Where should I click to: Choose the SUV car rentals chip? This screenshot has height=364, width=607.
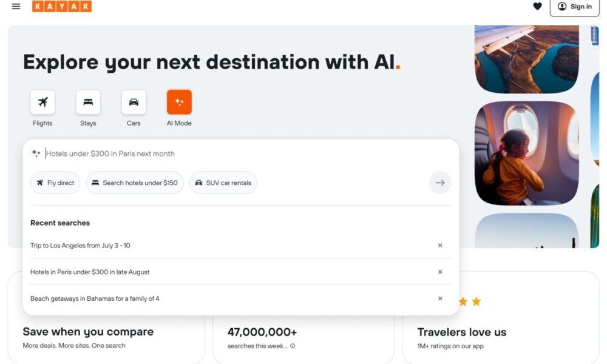223,183
